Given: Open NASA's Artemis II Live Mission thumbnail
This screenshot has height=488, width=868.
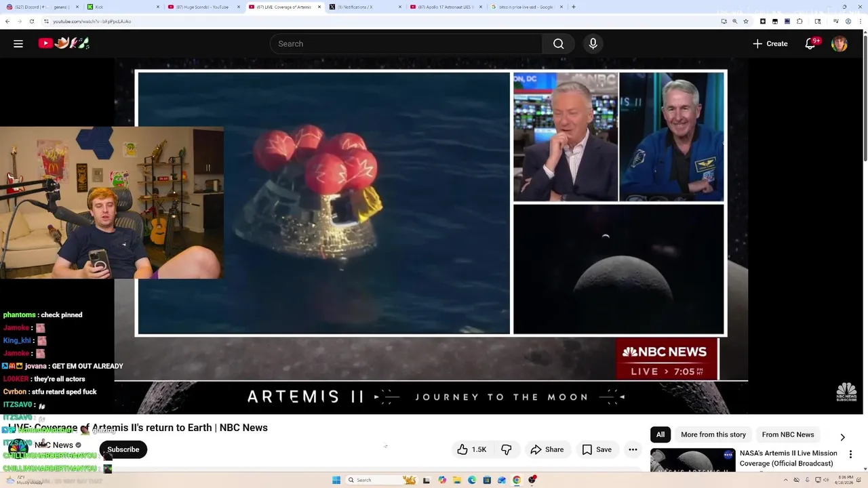Looking at the screenshot, I should point(692,461).
